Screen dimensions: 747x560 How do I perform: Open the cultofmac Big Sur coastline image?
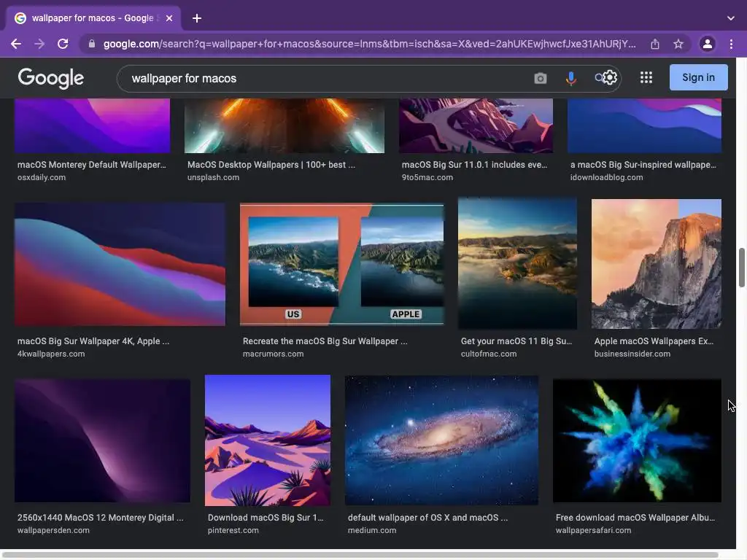coord(517,264)
